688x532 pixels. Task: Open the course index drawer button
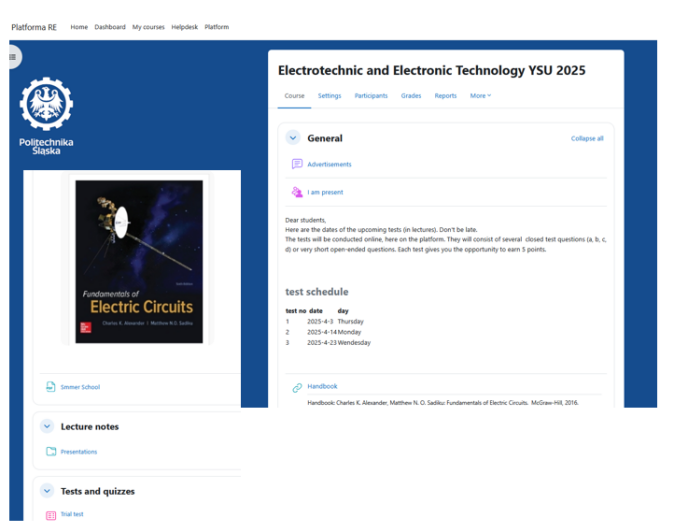coord(12,57)
